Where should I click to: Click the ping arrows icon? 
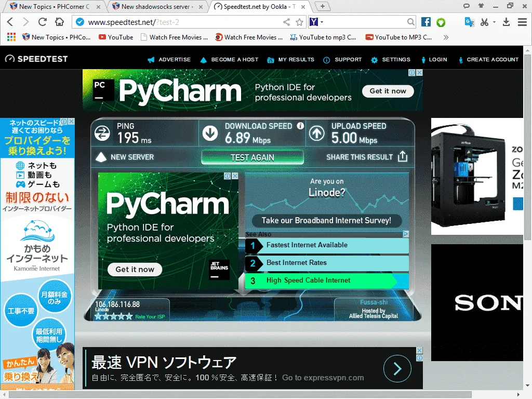102,133
